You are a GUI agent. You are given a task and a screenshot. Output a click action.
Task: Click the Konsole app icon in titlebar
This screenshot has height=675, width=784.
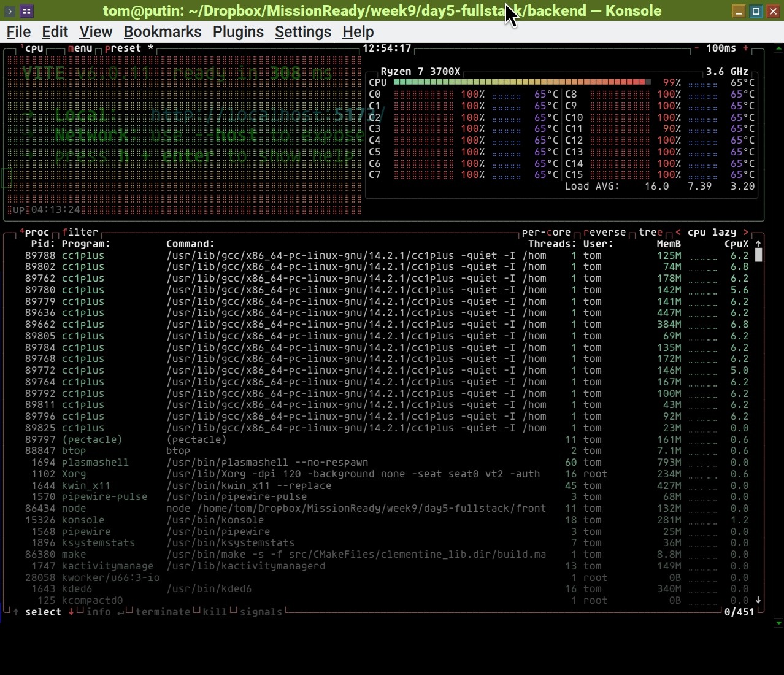coord(26,11)
